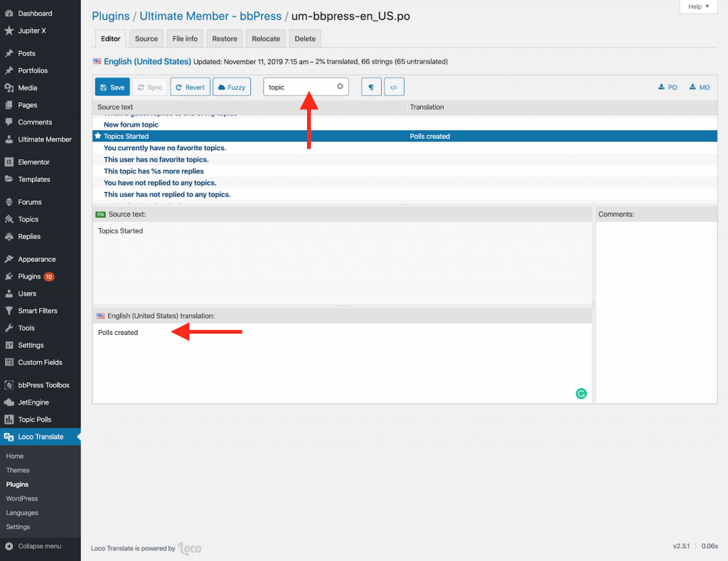Click the Sync toolbar icon
728x561 pixels.
[149, 87]
